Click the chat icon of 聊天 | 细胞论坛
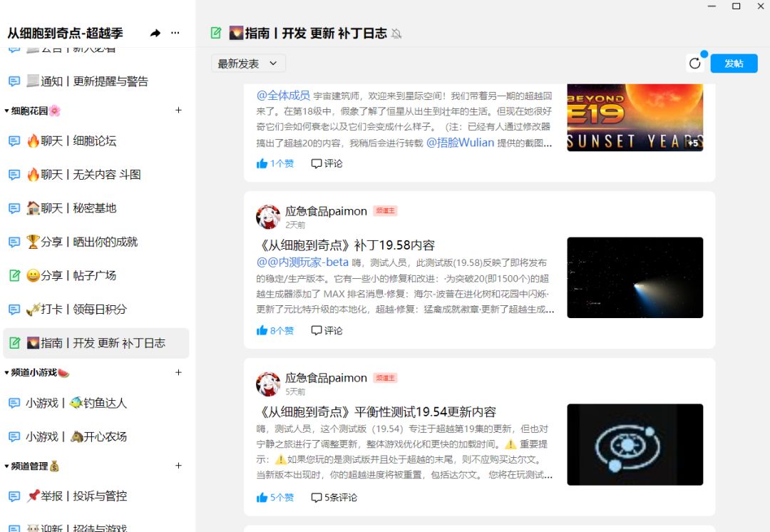This screenshot has width=770, height=532. point(14,141)
